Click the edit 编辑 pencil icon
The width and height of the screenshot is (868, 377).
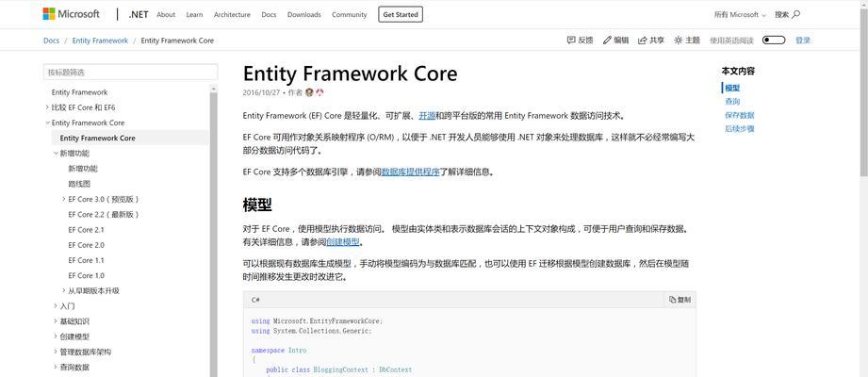pyautogui.click(x=607, y=40)
